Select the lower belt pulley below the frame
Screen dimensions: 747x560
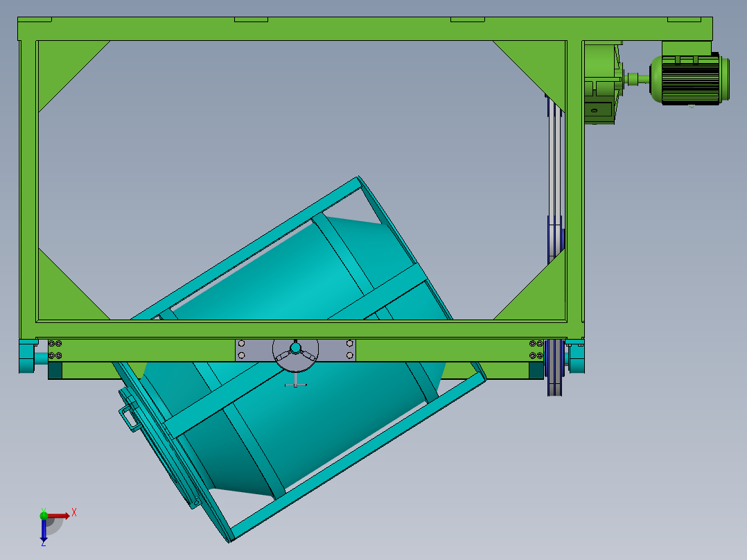tap(554, 367)
